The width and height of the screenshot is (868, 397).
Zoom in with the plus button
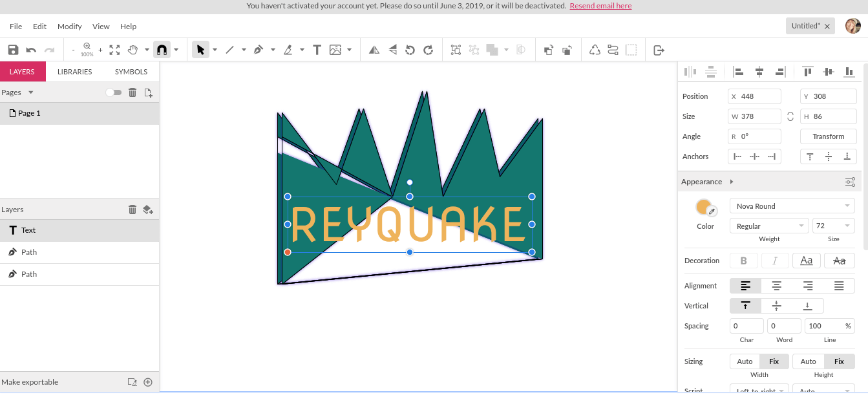[x=100, y=50]
